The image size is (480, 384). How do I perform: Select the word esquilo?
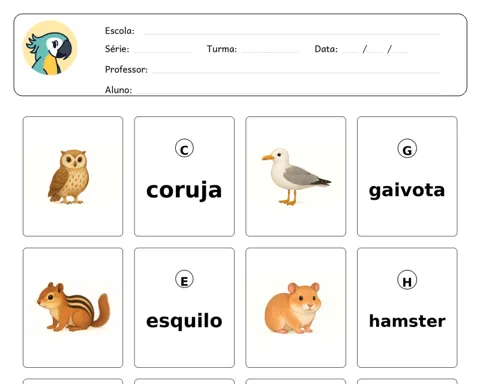coord(184,321)
